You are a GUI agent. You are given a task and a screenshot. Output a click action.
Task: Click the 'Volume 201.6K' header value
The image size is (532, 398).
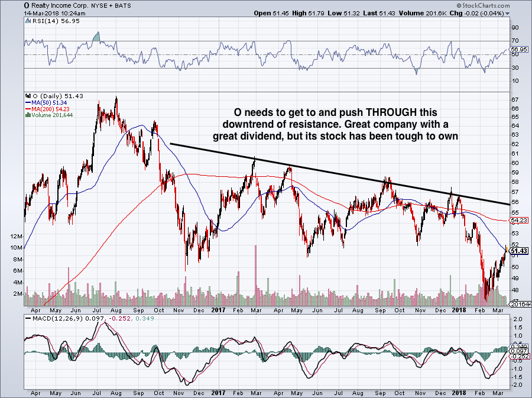tap(423, 14)
